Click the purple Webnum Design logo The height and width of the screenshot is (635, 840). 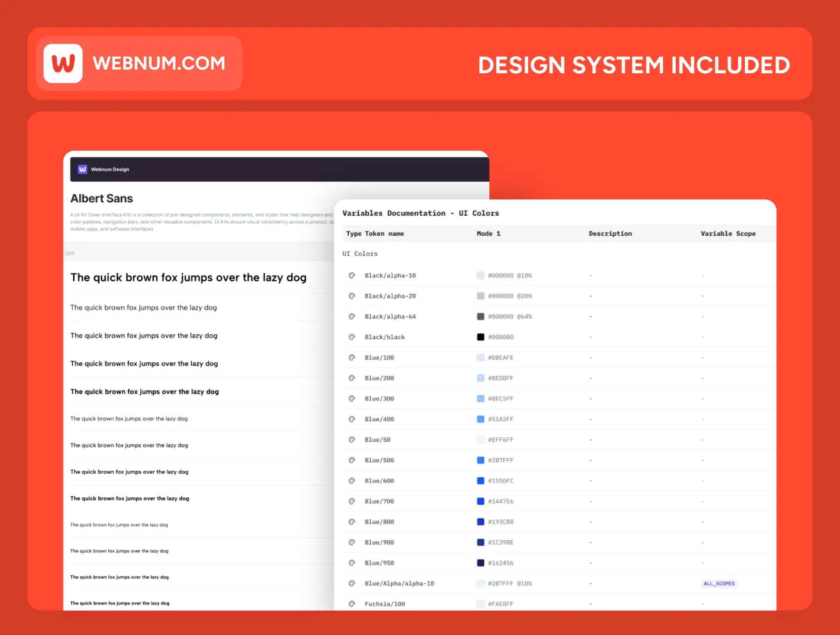click(83, 169)
